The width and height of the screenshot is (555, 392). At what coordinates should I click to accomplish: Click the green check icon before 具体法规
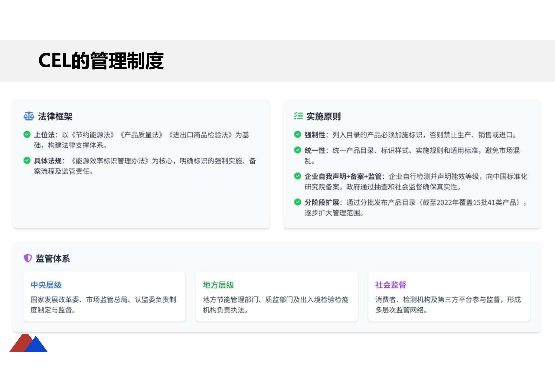(27, 160)
